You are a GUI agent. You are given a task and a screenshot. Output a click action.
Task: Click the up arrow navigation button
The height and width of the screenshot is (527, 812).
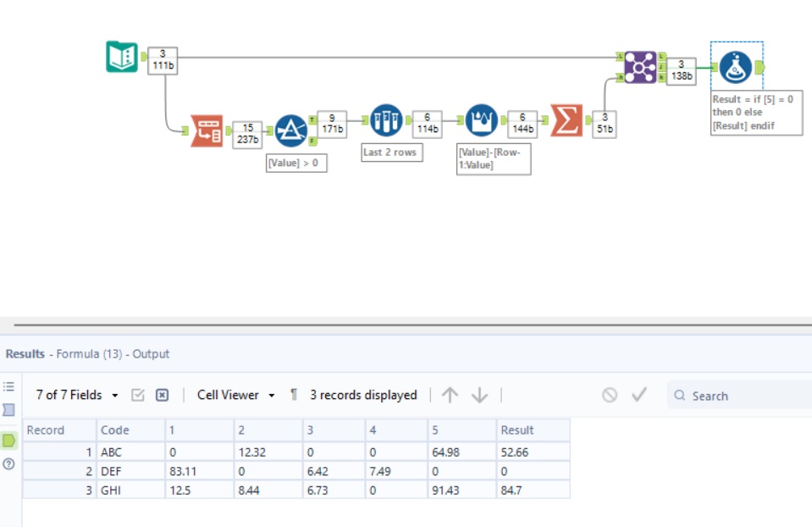click(450, 395)
